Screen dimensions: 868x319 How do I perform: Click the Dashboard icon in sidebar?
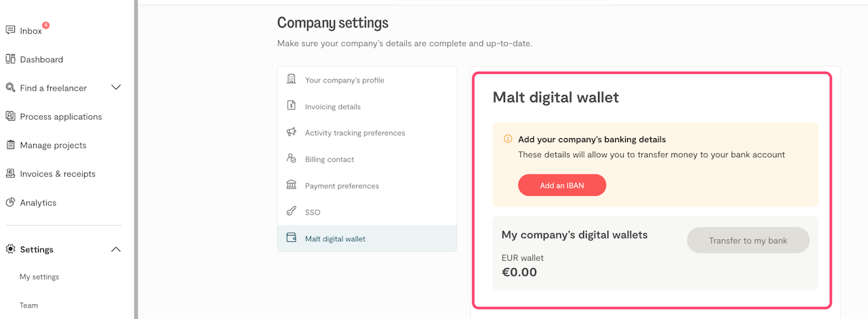coord(10,59)
